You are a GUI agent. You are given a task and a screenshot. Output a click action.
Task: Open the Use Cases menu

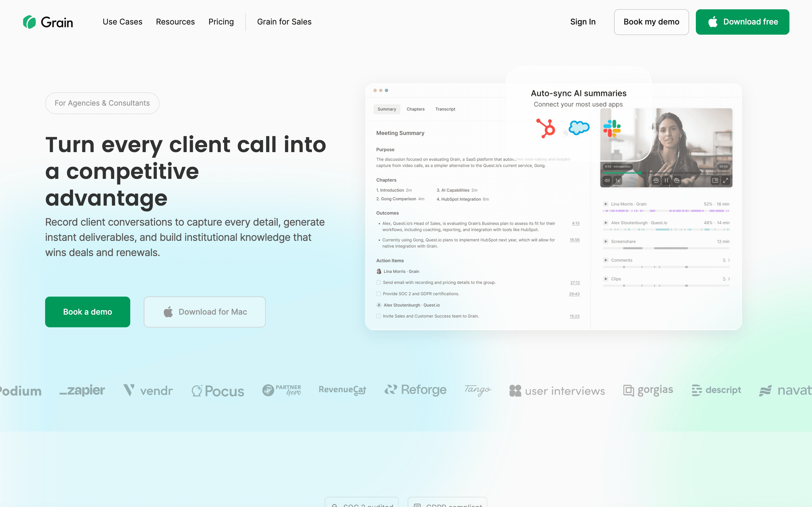point(122,22)
